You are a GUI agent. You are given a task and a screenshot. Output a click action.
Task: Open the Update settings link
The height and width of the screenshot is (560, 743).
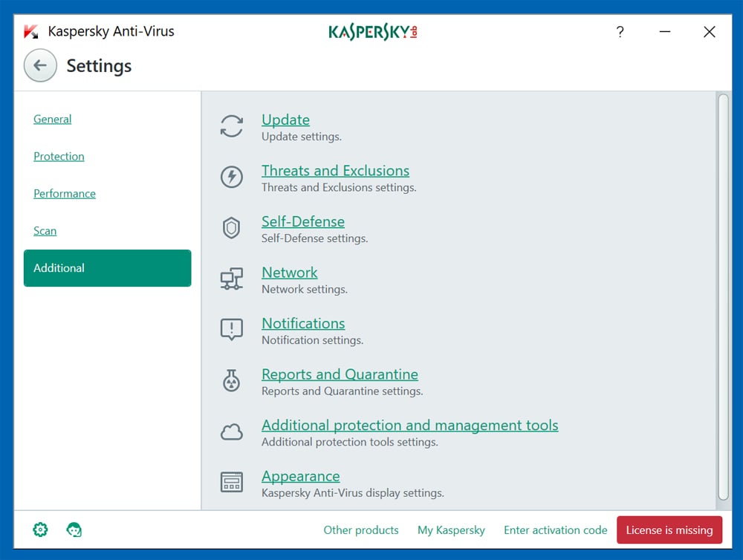coord(286,120)
